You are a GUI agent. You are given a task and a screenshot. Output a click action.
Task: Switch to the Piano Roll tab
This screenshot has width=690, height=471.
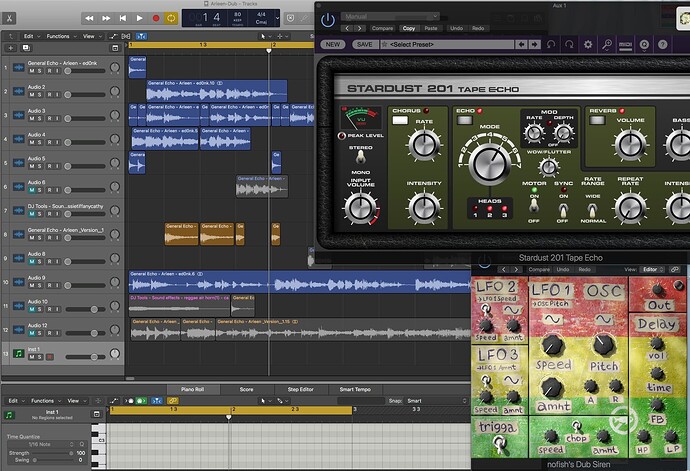(192, 390)
